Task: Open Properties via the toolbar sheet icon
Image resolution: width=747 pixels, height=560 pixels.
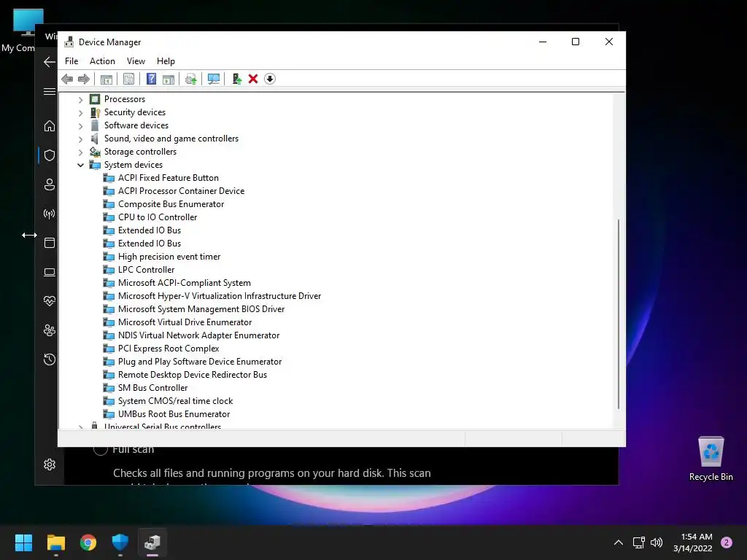Action: click(x=128, y=79)
